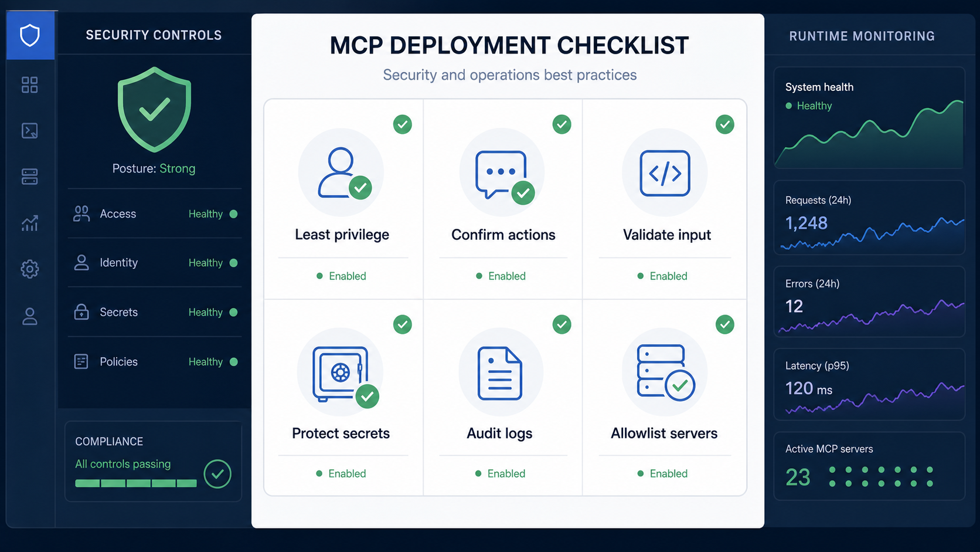The width and height of the screenshot is (980, 552).
Task: Open the System health chart
Action: 870,135
